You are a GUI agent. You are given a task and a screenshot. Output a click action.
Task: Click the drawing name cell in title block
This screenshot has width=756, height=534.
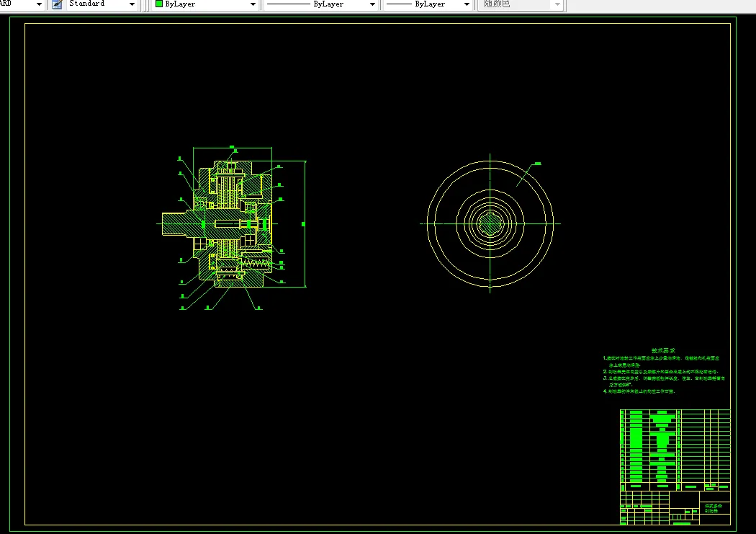click(x=714, y=509)
